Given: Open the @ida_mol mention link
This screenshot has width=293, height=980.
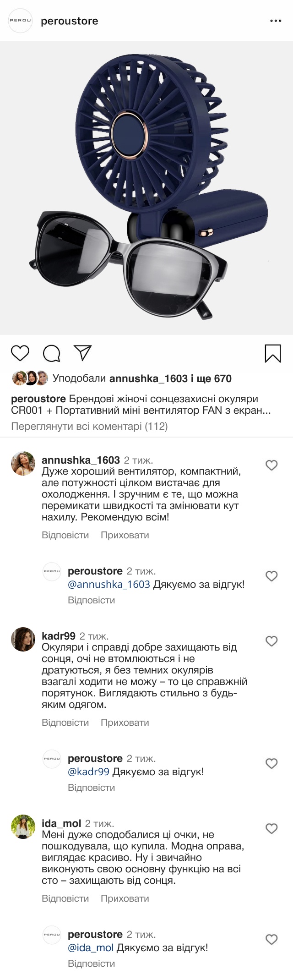Looking at the screenshot, I should click(x=91, y=947).
